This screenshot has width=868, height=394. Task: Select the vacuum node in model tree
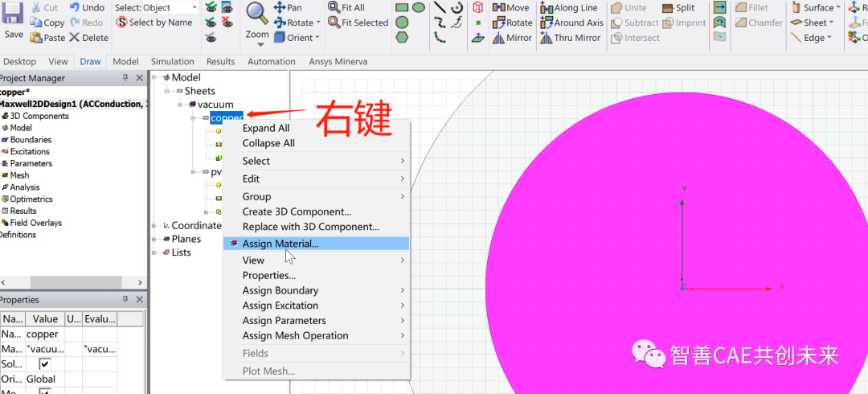(215, 105)
